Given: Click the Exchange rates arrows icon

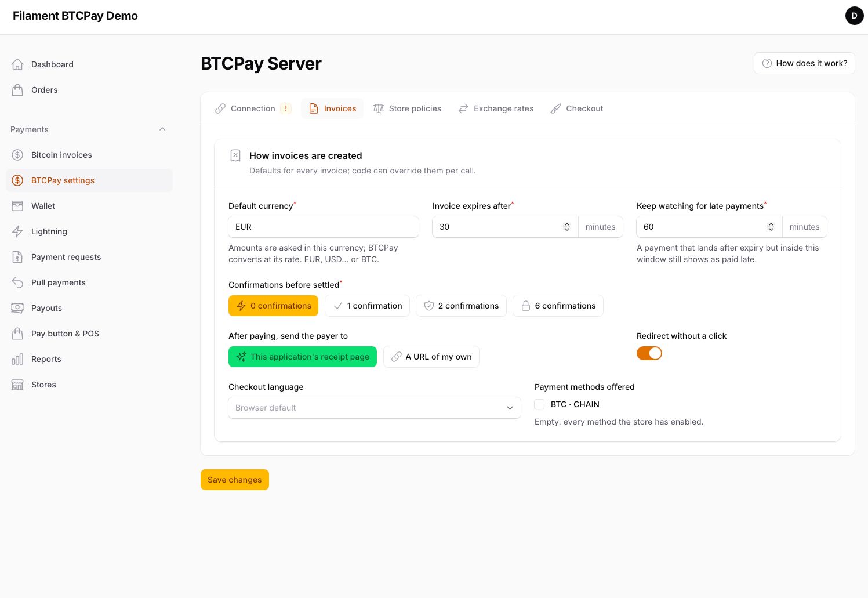Looking at the screenshot, I should click(463, 108).
